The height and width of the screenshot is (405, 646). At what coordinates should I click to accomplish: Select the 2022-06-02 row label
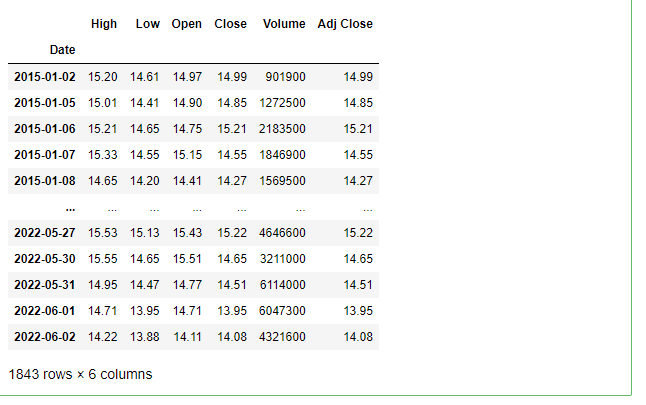[x=44, y=337]
